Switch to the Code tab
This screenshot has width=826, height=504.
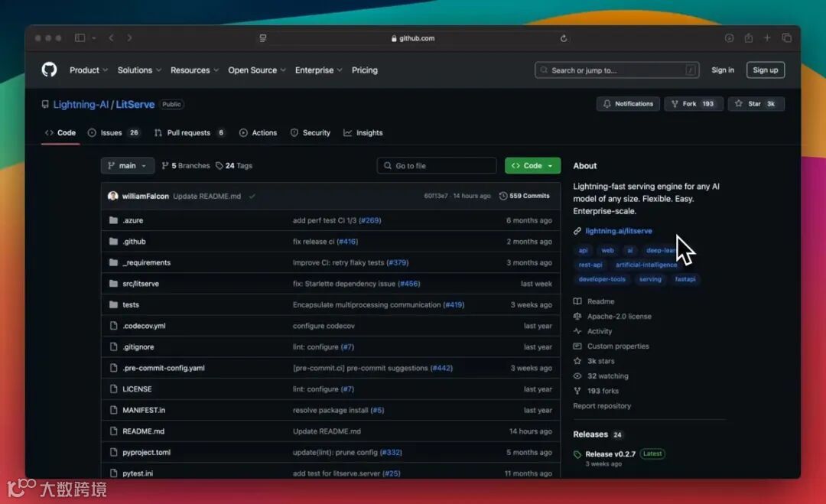point(60,133)
